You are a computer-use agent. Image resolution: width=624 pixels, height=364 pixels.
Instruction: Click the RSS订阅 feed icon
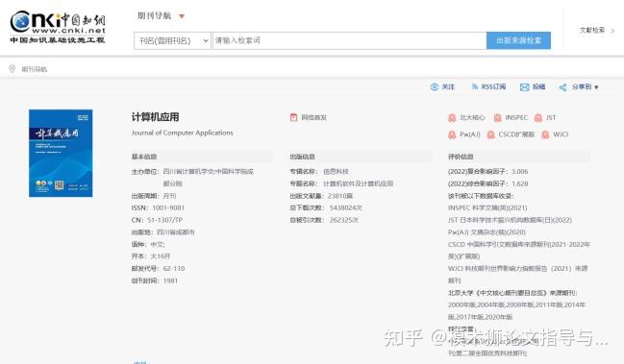tap(474, 87)
